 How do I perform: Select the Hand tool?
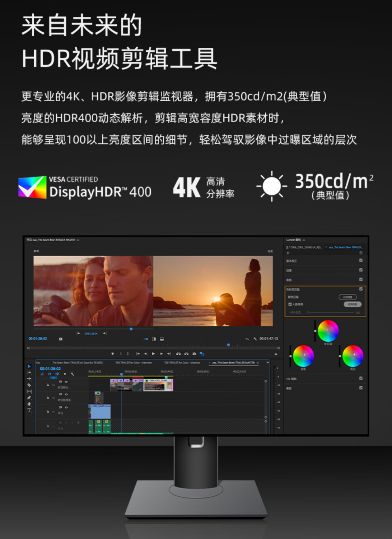(x=29, y=404)
